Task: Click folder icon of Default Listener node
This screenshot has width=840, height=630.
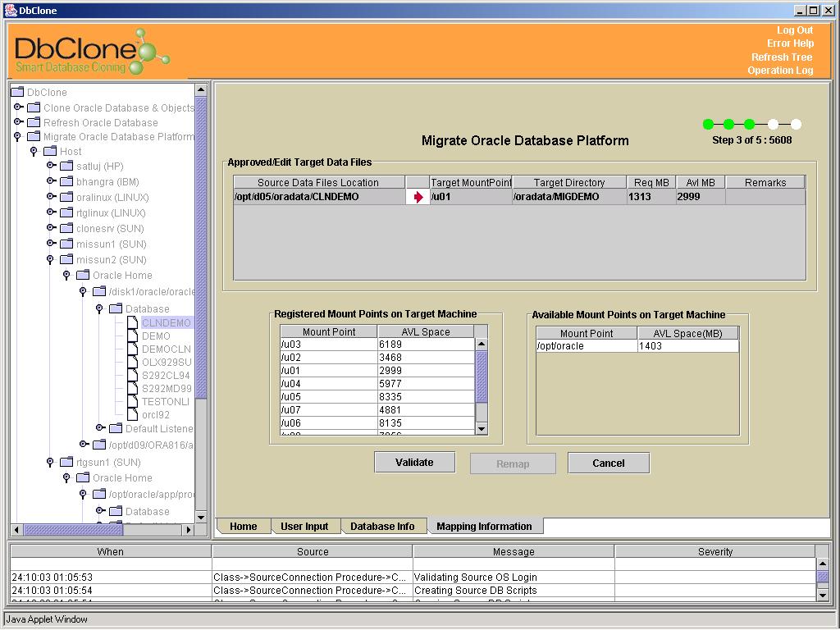Action: coord(116,428)
